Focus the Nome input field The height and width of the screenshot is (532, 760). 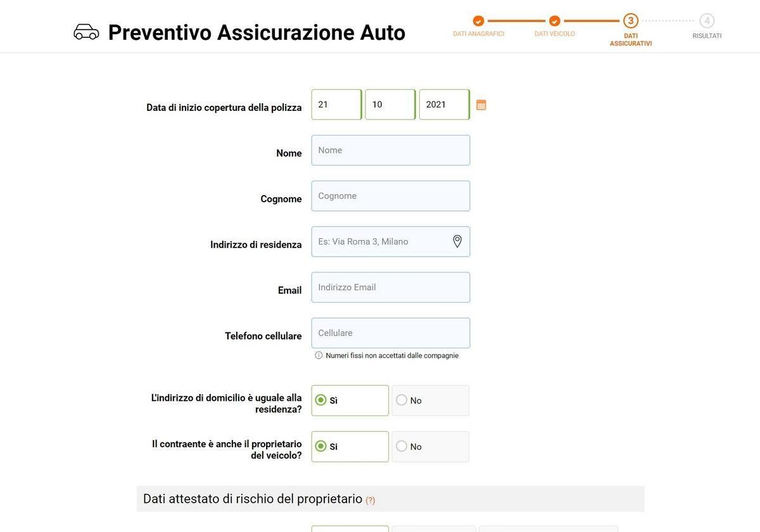click(391, 150)
